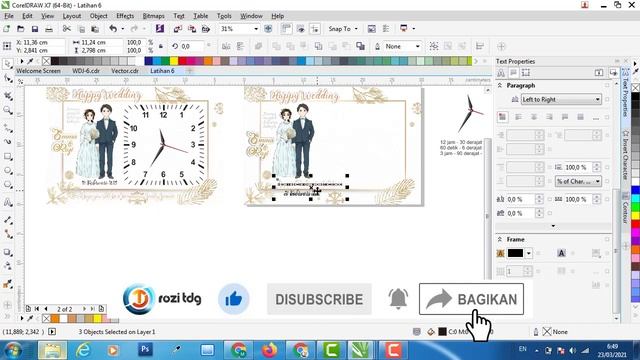Expand more paragraph options arrow
This screenshot has height=360, width=640.
(553, 226)
